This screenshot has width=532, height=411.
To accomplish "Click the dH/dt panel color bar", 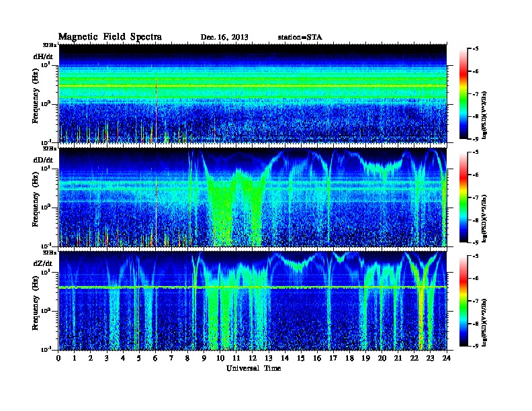I will (463, 94).
